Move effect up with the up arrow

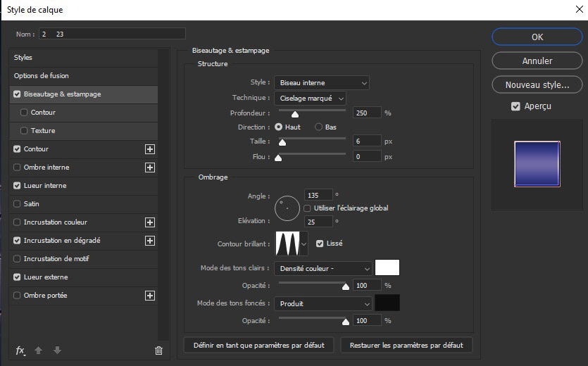(x=38, y=351)
